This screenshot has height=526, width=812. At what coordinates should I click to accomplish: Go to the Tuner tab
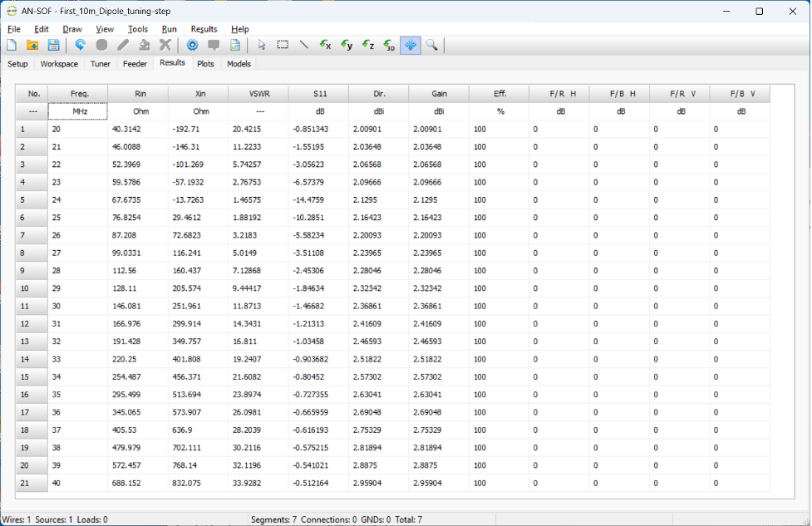(100, 64)
